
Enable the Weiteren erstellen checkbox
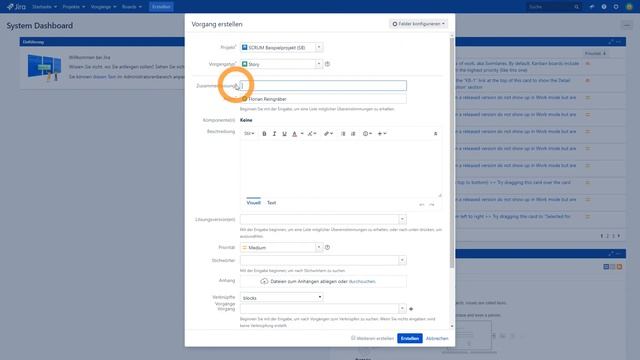[353, 338]
